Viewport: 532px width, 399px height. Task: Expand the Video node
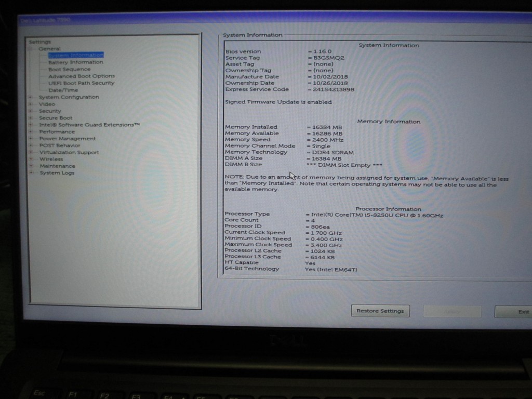[x=31, y=104]
